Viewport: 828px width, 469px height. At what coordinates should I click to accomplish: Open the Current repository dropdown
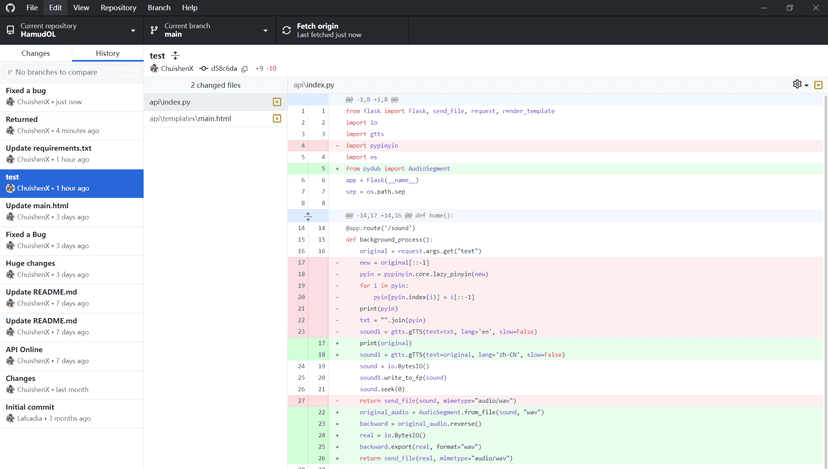pos(71,30)
